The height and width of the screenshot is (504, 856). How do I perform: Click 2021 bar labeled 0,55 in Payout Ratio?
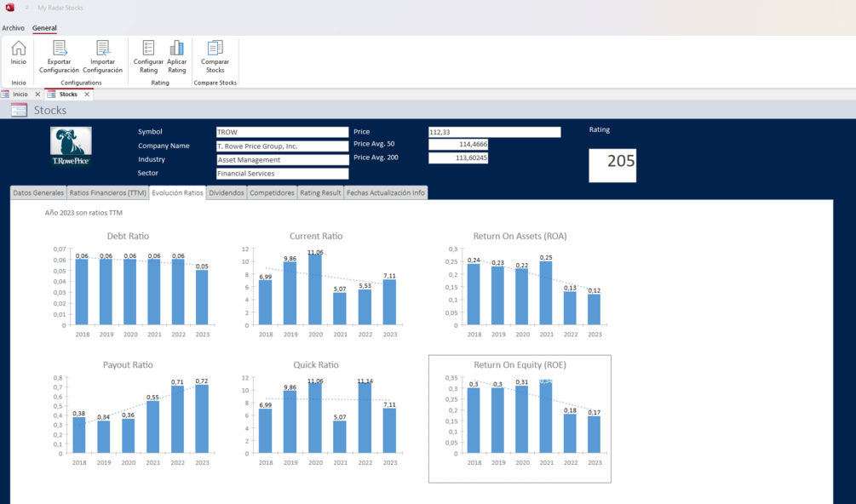(x=152, y=427)
